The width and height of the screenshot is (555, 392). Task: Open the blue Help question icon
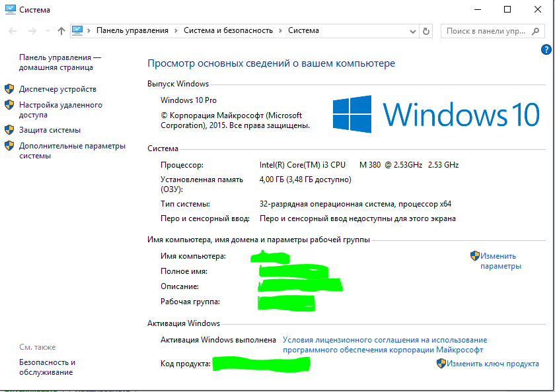point(546,49)
